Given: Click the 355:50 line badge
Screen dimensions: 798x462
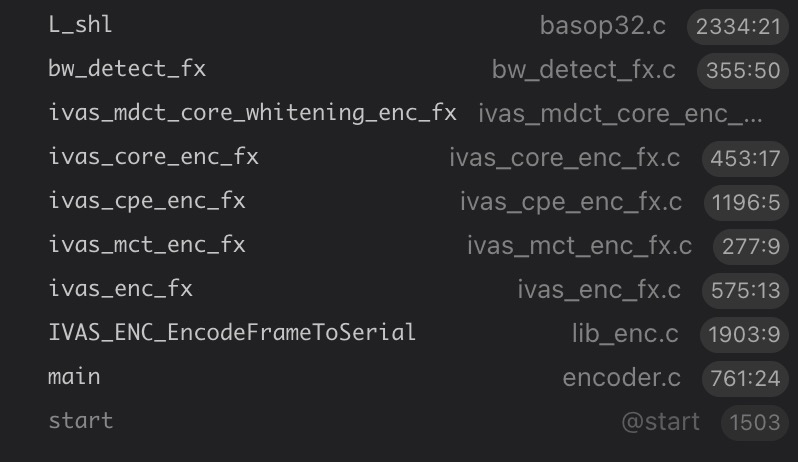Looking at the screenshot, I should click(x=743, y=71).
